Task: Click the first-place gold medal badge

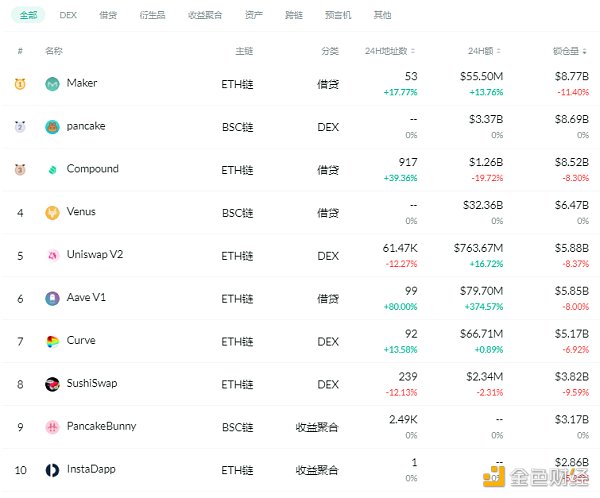Action: coord(20,84)
